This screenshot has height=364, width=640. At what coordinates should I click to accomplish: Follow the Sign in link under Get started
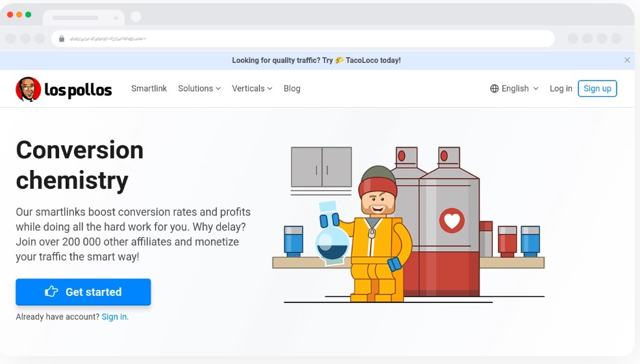click(115, 317)
